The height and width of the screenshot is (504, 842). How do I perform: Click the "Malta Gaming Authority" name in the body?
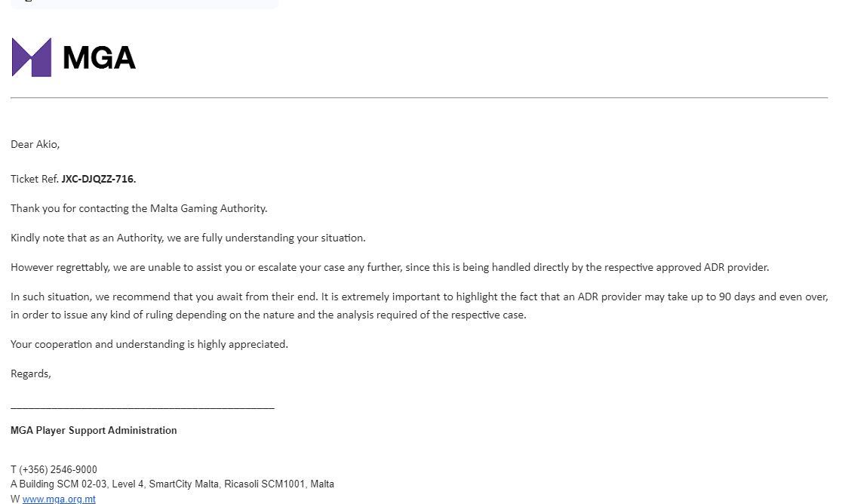point(207,208)
